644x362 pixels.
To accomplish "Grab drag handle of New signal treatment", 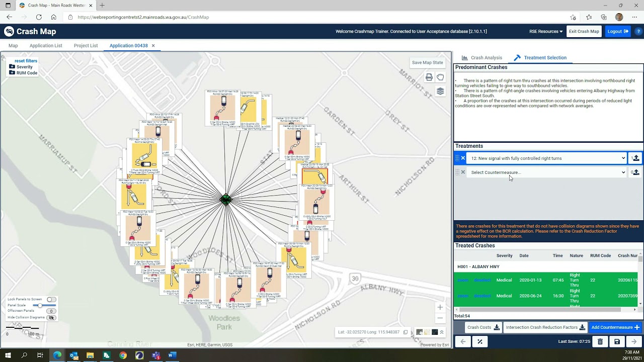I will click(x=457, y=158).
